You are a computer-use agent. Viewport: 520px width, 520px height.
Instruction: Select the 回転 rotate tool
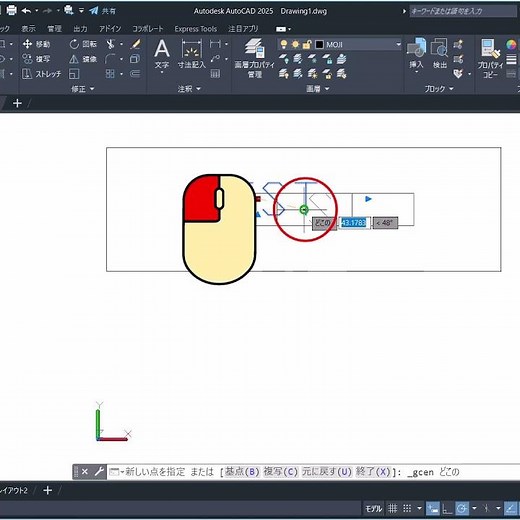pos(83,44)
